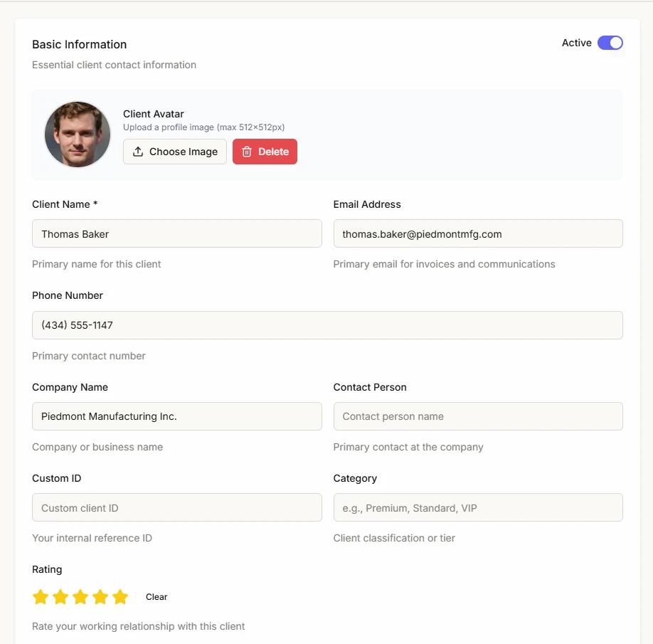Click the Category classification field

pyautogui.click(x=477, y=507)
